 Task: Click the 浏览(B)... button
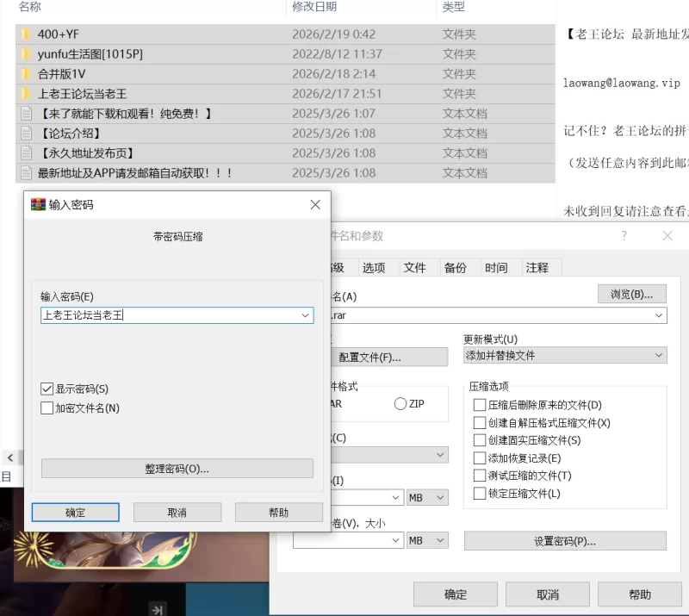click(x=632, y=294)
